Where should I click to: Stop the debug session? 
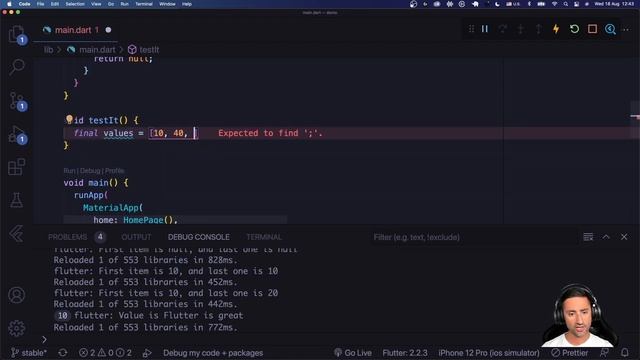[592, 29]
